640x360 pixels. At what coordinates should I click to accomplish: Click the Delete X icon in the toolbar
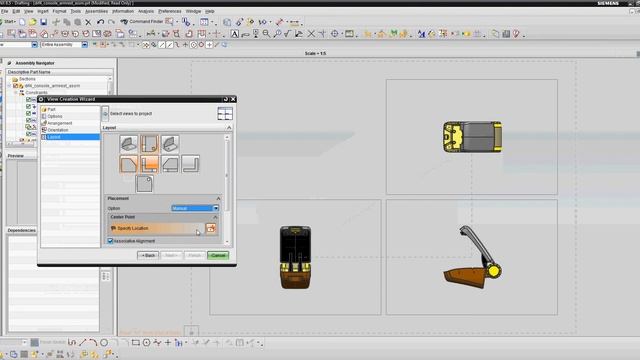coord(88,22)
